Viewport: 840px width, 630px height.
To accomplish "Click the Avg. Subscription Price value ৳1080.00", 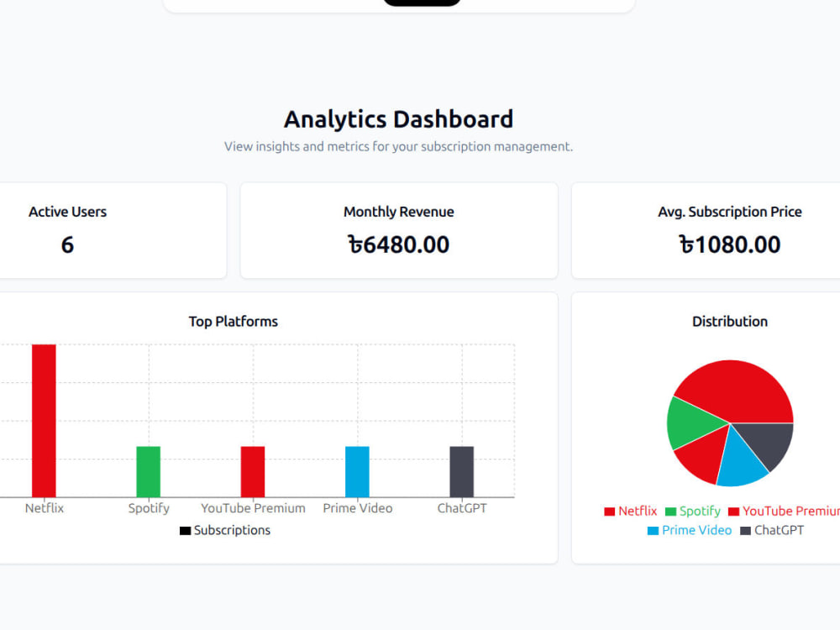I will pyautogui.click(x=730, y=244).
